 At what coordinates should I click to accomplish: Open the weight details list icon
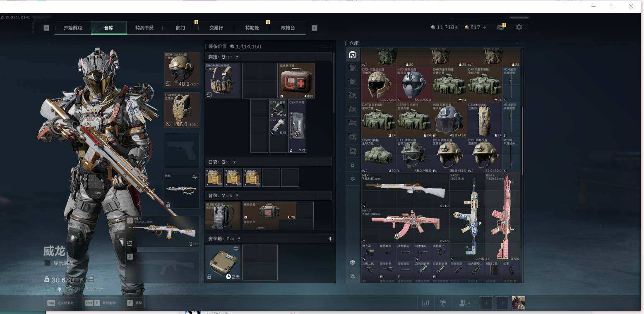pos(91,279)
